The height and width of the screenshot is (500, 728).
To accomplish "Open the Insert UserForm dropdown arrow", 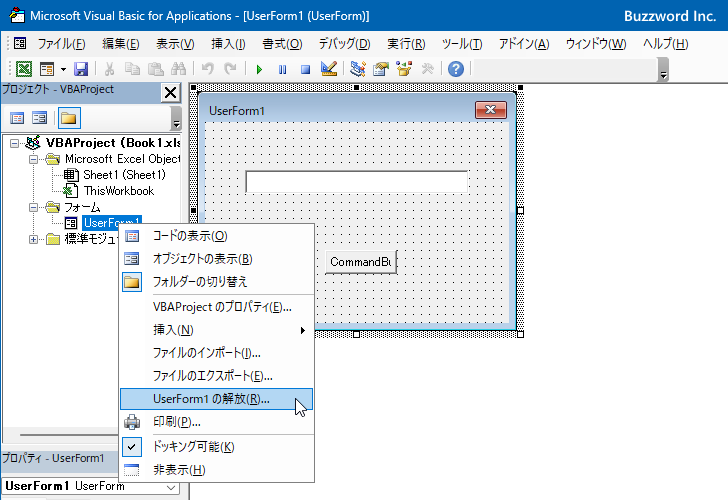I will [63, 70].
